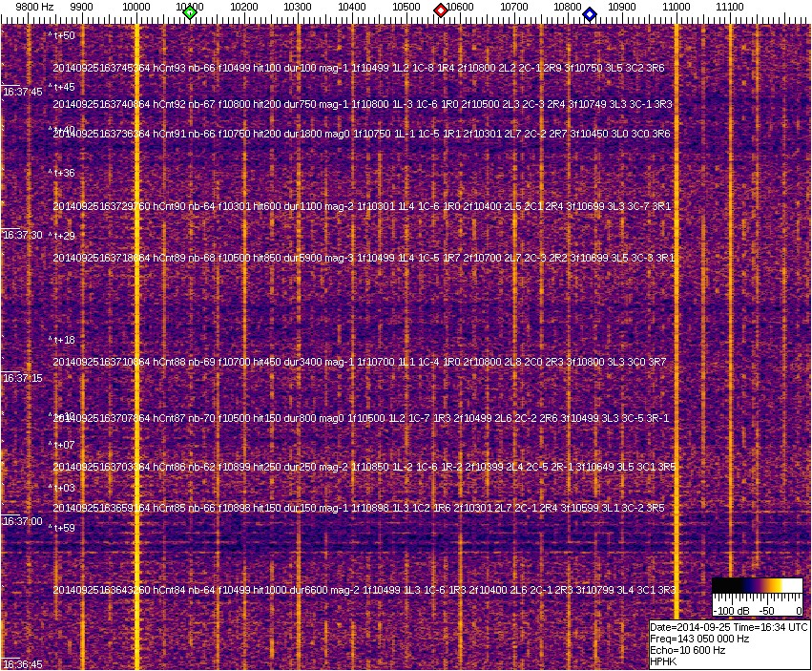
Task: Click the 10000 Hz frequency axis label
Action: pyautogui.click(x=136, y=6)
